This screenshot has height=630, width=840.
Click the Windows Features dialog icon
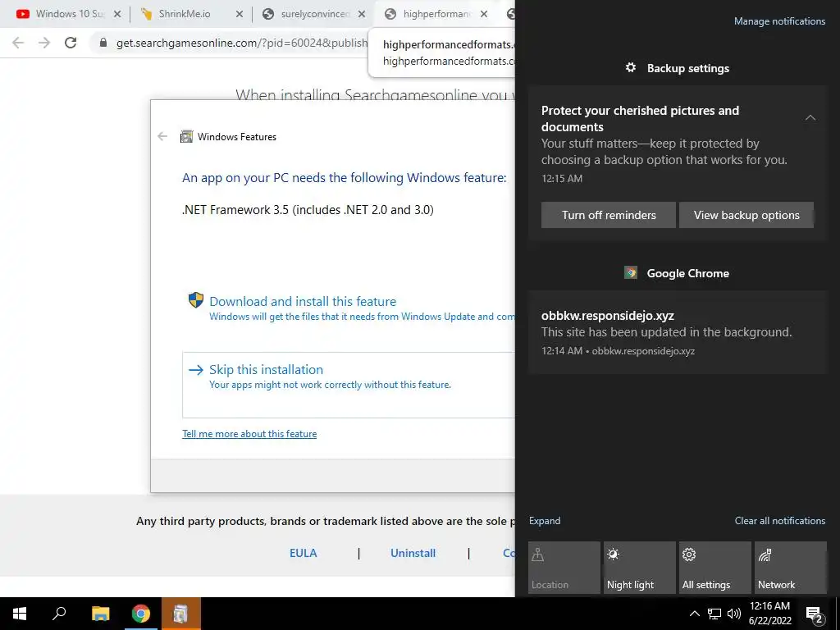pos(186,137)
